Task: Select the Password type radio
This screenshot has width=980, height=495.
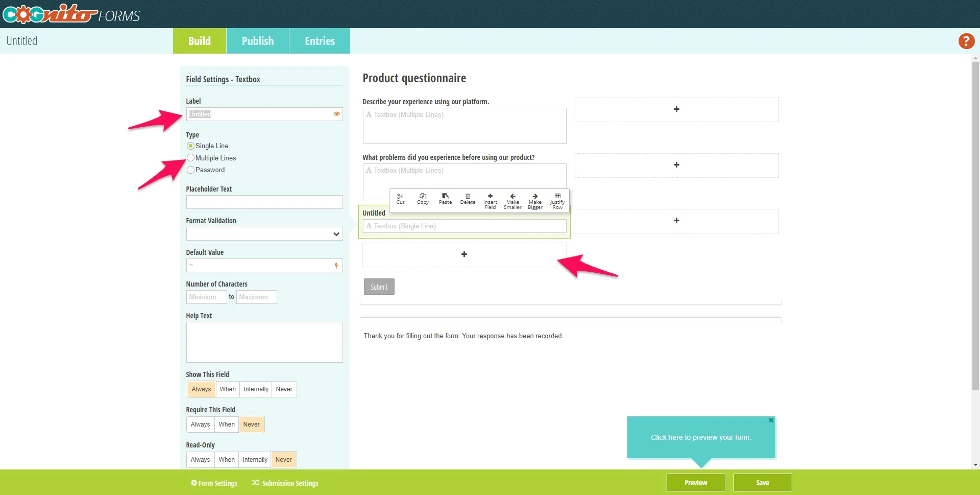Action: (x=190, y=170)
